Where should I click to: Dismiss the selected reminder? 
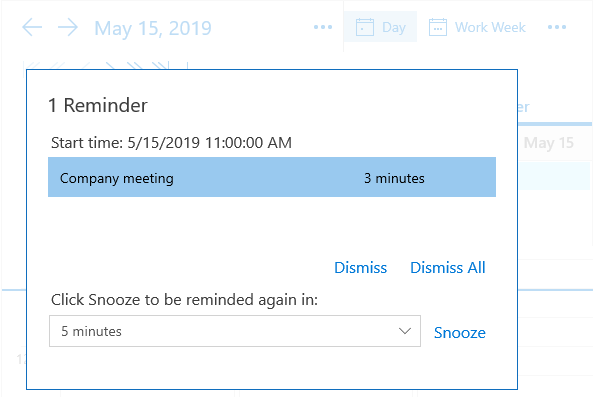coord(361,268)
